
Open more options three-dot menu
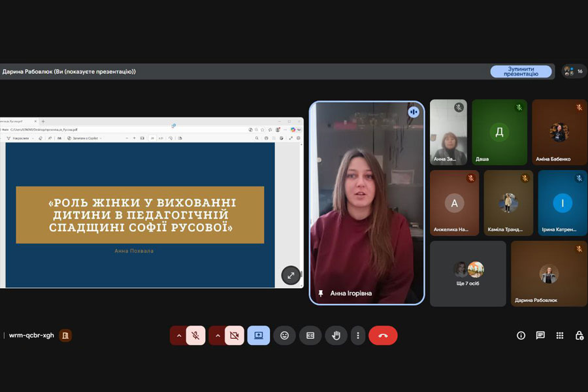click(x=358, y=335)
